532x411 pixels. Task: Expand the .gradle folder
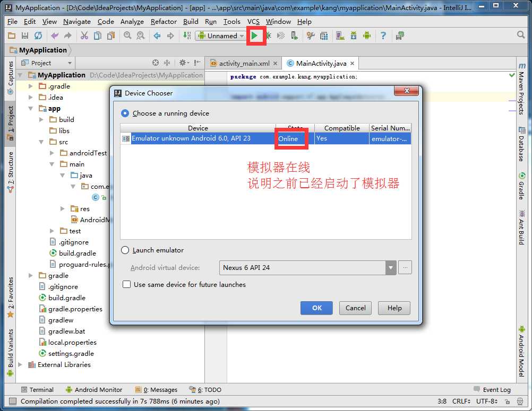click(x=31, y=86)
